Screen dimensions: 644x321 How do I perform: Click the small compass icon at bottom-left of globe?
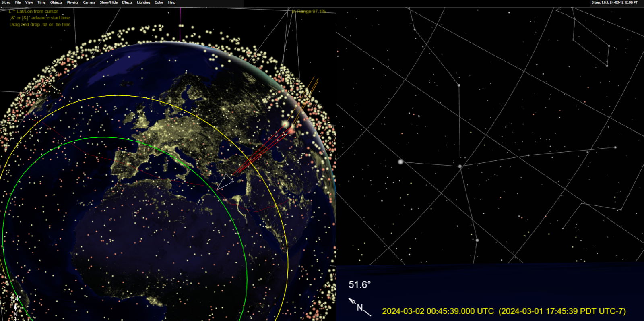click(x=16, y=306)
